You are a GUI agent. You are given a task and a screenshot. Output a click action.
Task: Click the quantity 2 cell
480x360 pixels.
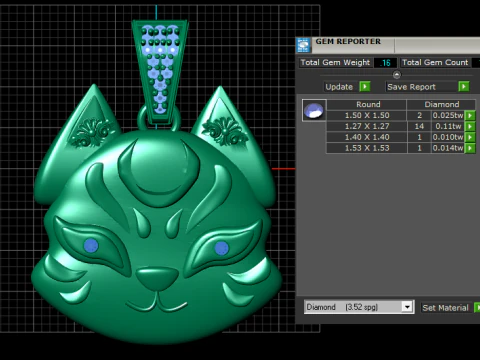point(419,115)
